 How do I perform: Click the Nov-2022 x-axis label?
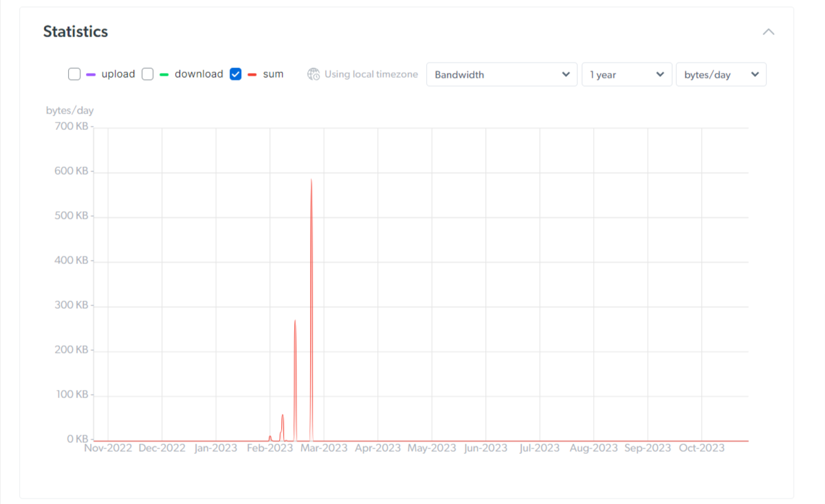coord(108,448)
